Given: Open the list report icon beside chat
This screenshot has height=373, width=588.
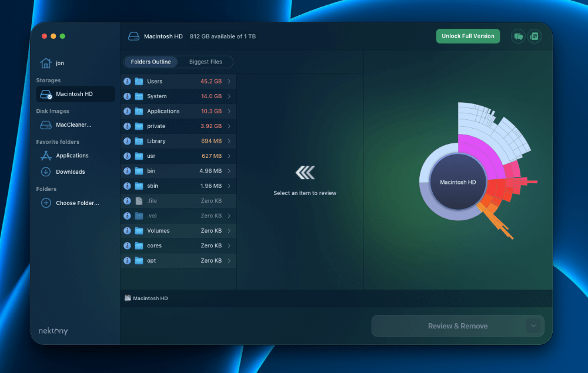Looking at the screenshot, I should click(534, 36).
